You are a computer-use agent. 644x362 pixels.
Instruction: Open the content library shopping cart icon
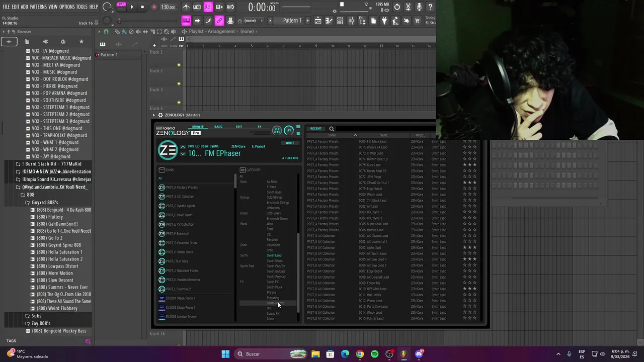418,21
